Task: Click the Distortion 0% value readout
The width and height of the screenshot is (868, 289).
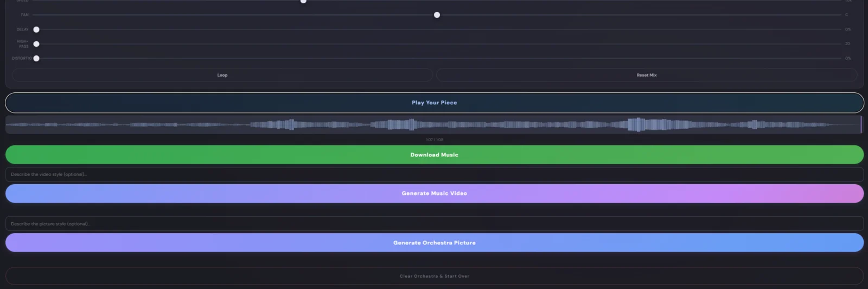Action: [x=847, y=58]
